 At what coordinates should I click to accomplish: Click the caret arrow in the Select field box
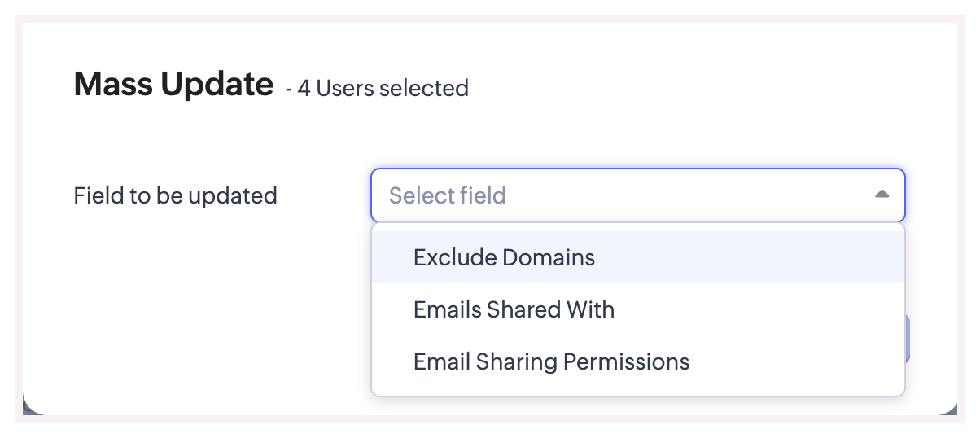(x=882, y=195)
